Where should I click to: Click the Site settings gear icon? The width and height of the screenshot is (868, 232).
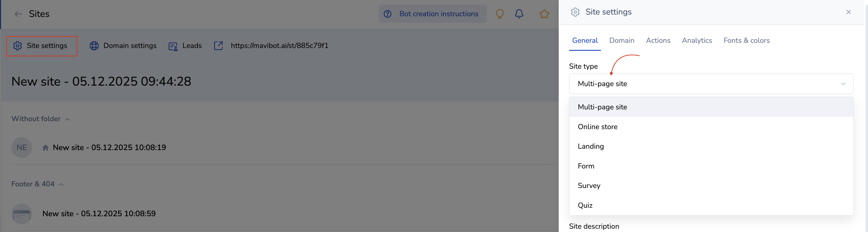(x=17, y=46)
